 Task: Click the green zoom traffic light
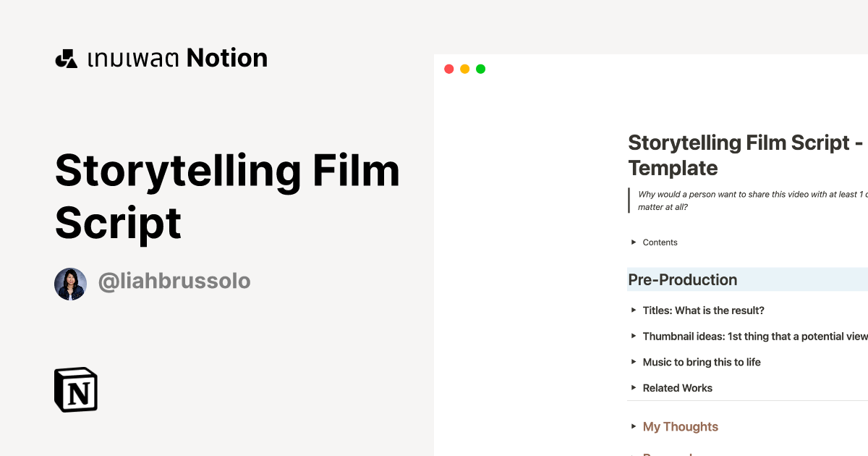480,68
